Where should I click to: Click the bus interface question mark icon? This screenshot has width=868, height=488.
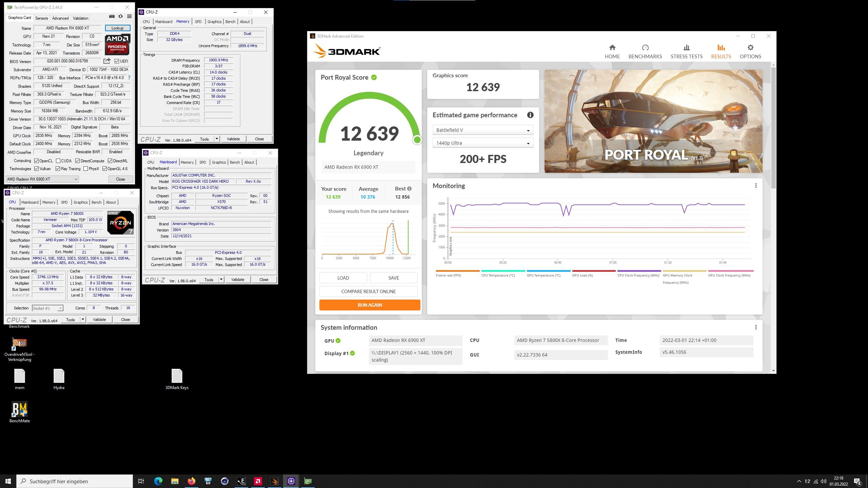click(129, 78)
